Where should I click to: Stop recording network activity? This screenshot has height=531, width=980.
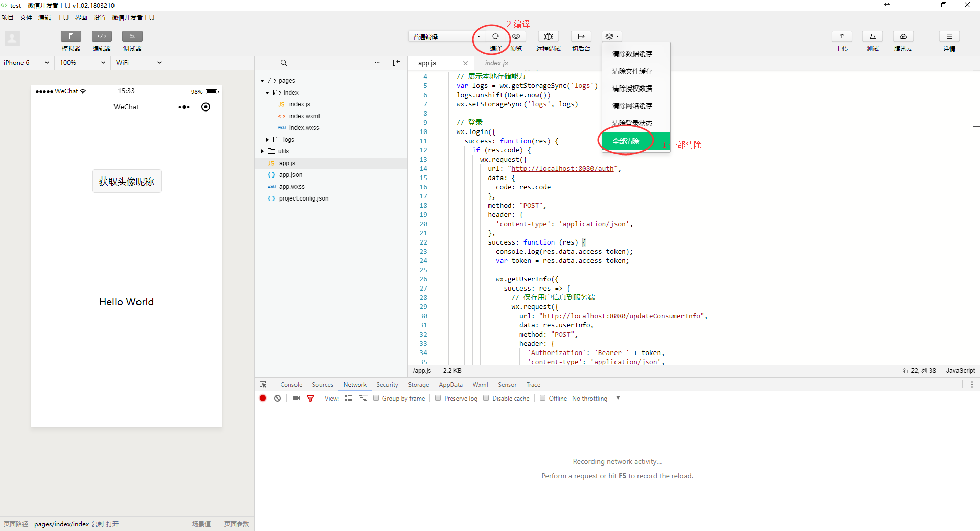click(x=263, y=398)
